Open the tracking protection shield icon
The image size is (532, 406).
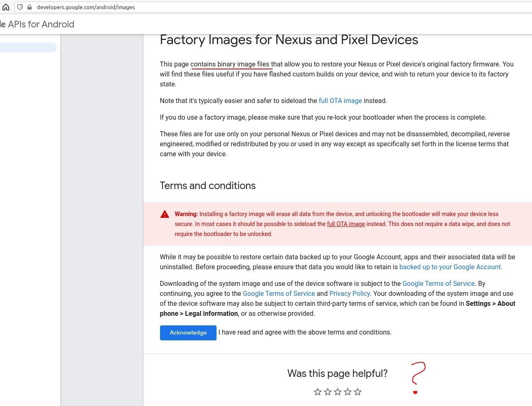(20, 7)
